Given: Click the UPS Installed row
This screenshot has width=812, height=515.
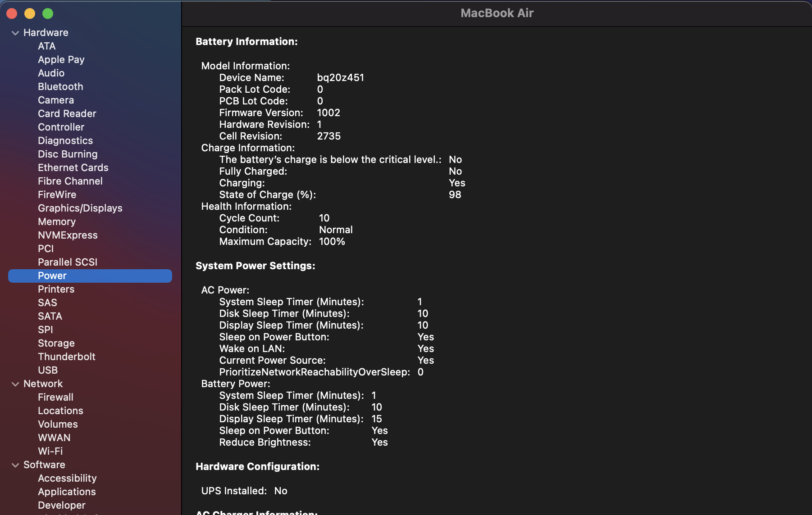Looking at the screenshot, I should point(244,491).
